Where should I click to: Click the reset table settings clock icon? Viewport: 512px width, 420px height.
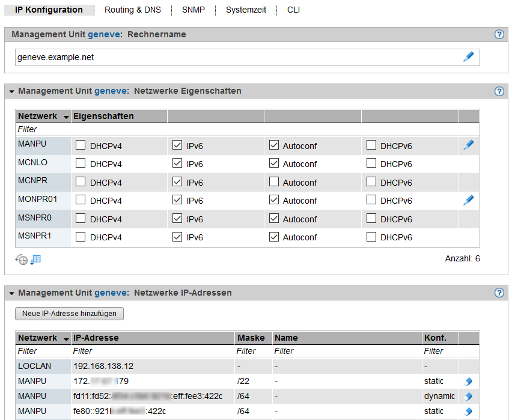22,260
